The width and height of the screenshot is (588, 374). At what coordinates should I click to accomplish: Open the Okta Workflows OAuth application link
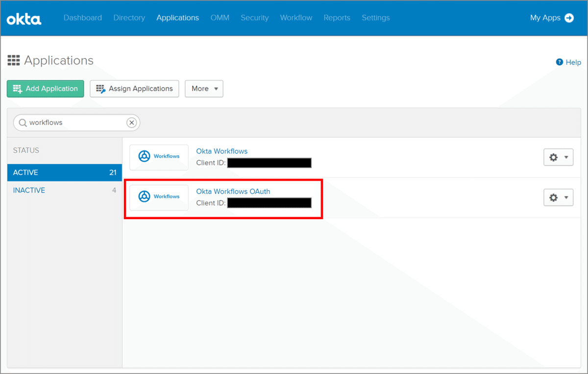pyautogui.click(x=233, y=191)
